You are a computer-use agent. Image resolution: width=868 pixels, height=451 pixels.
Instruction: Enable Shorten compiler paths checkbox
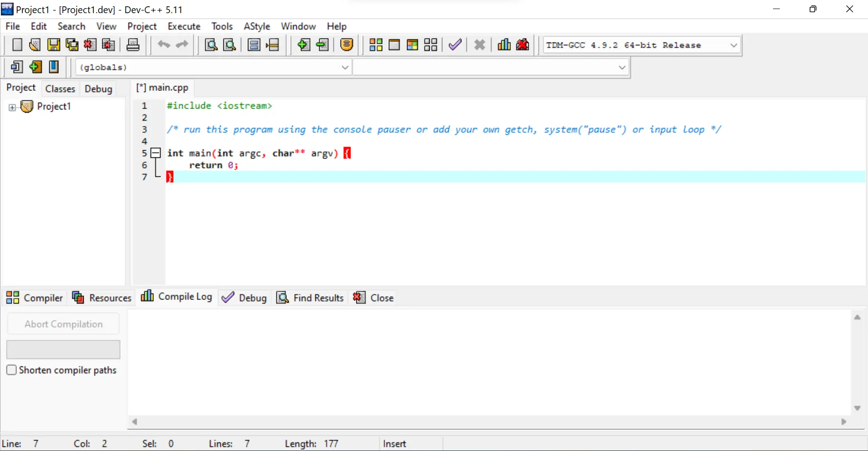pos(12,370)
